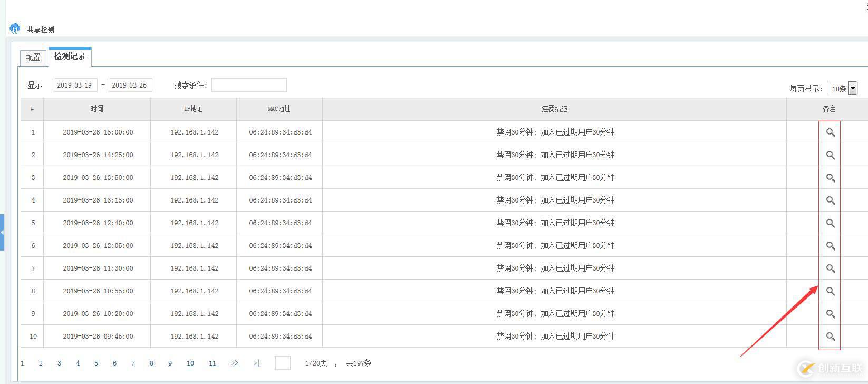Switch to the 配置 tab
868x384 pixels.
click(x=33, y=57)
